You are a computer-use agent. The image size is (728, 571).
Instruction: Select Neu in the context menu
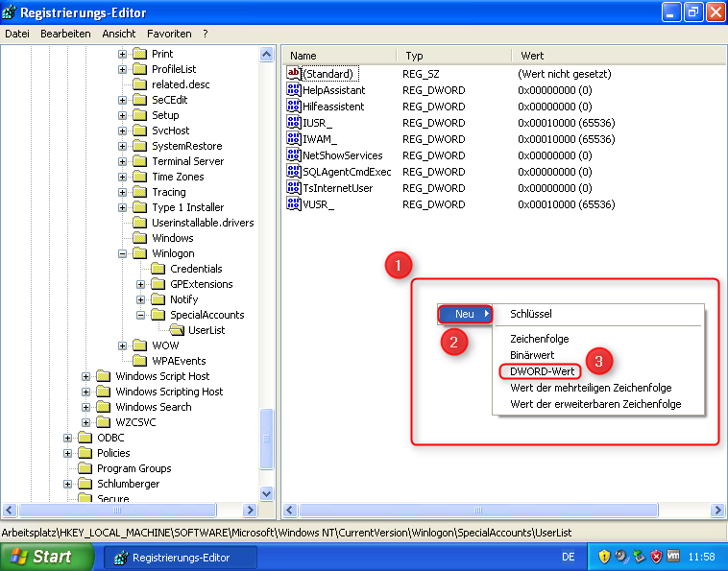click(464, 314)
